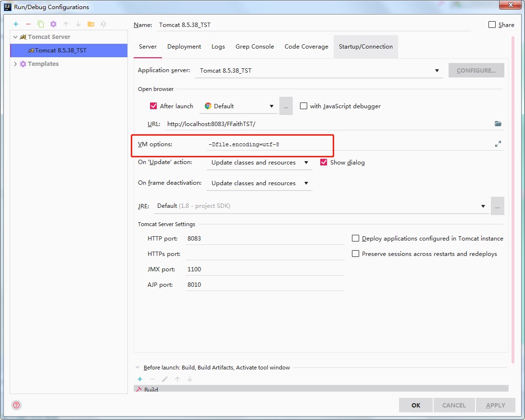
Task: Click Chrome icon in browser dropdown
Action: pyautogui.click(x=208, y=106)
